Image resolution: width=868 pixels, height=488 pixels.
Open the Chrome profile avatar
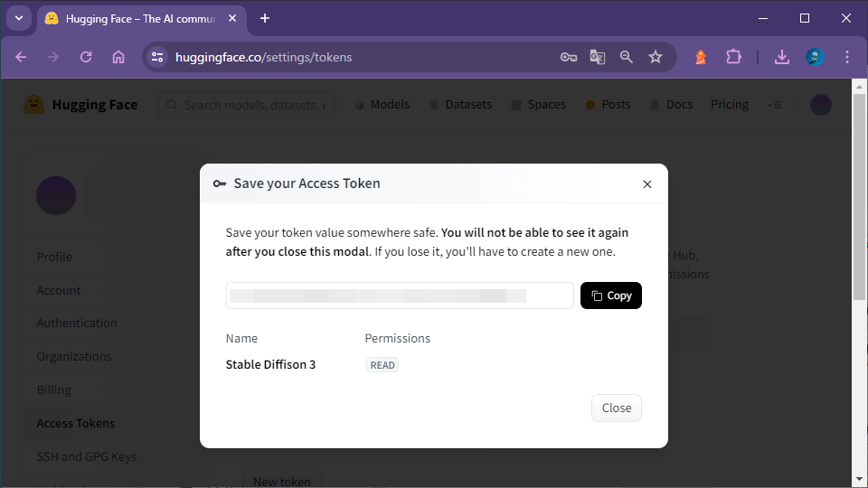pos(815,57)
